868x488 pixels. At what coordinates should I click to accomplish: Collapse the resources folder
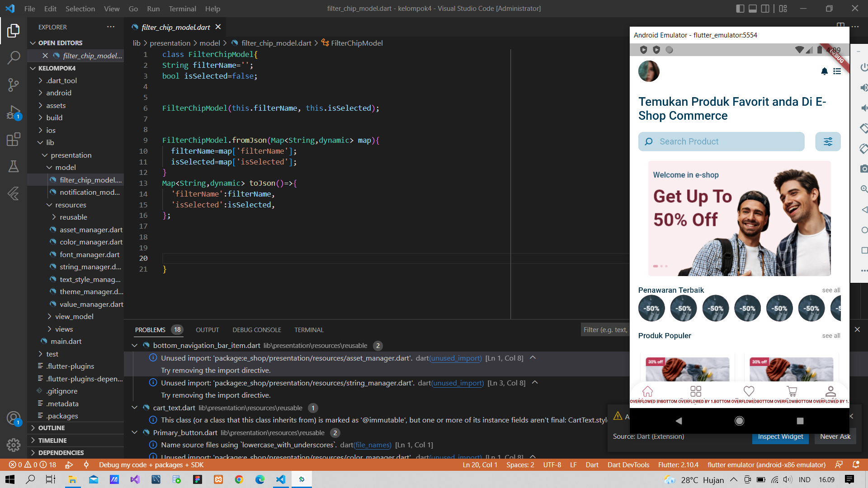[x=71, y=205]
